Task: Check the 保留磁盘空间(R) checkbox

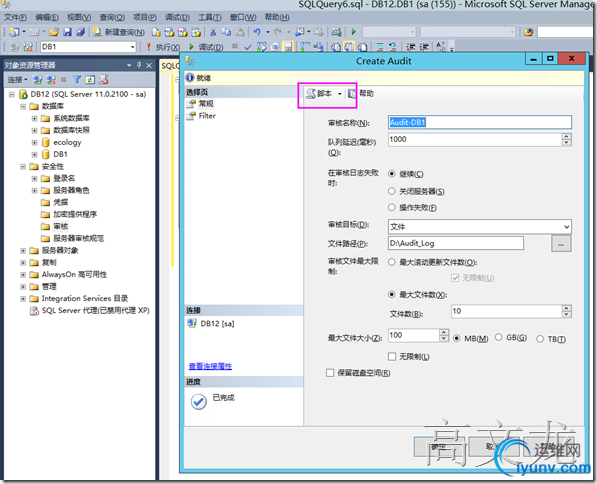Action: pyautogui.click(x=330, y=372)
